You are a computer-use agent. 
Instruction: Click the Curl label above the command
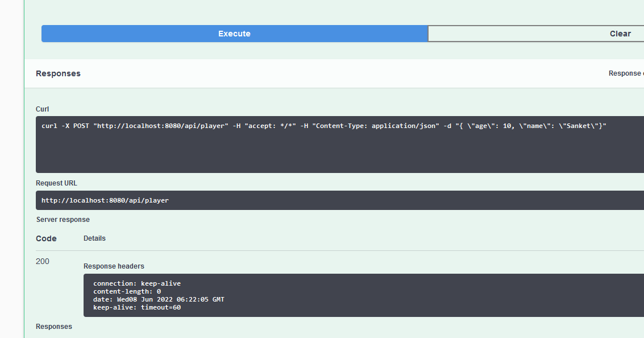click(42, 109)
